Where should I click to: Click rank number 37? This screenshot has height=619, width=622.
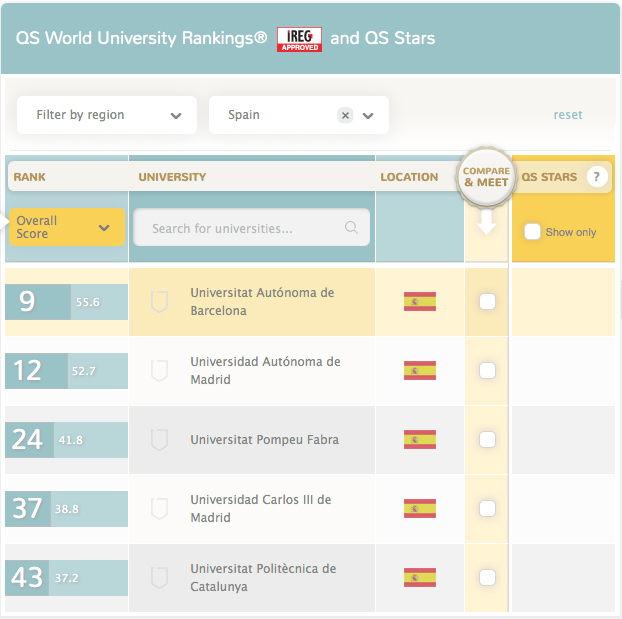click(x=27, y=509)
